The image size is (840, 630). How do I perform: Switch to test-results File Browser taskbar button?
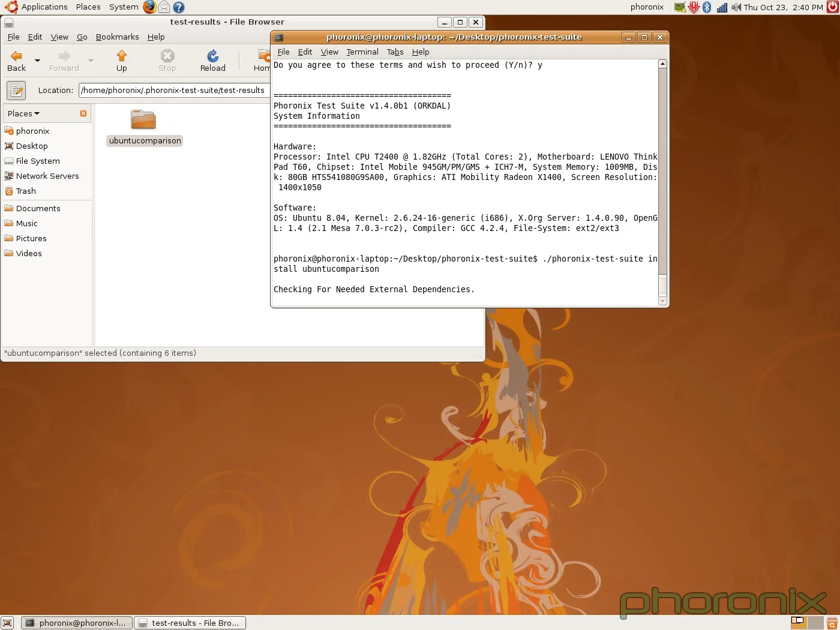(190, 623)
